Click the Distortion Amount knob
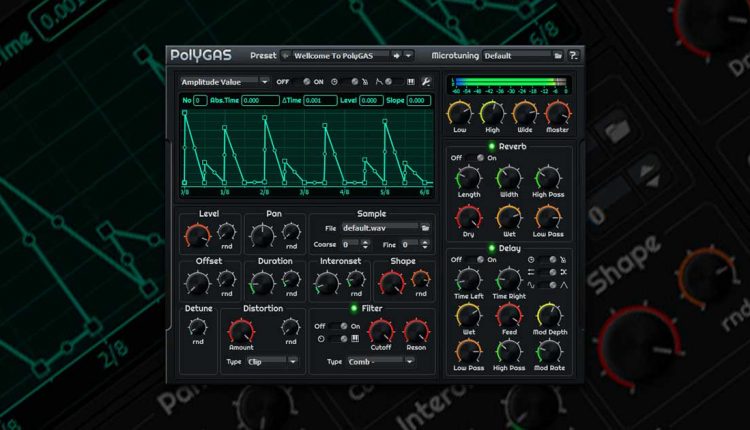750x430 pixels. pos(241,331)
